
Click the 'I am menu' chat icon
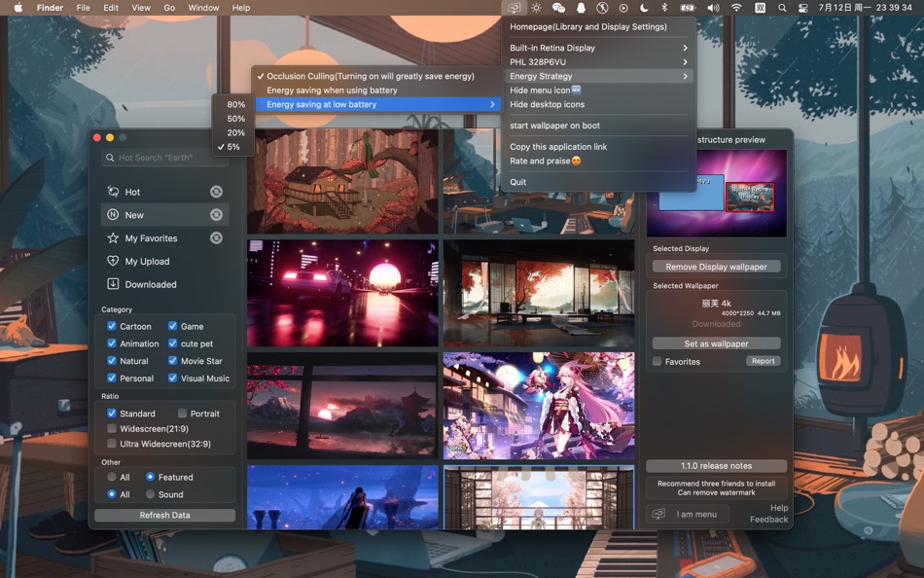[657, 514]
